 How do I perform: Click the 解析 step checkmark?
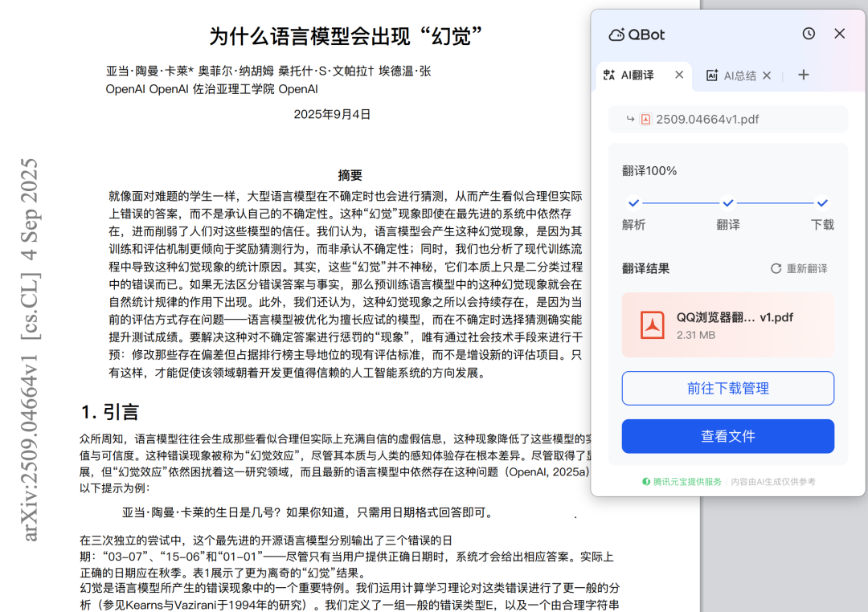(x=633, y=203)
